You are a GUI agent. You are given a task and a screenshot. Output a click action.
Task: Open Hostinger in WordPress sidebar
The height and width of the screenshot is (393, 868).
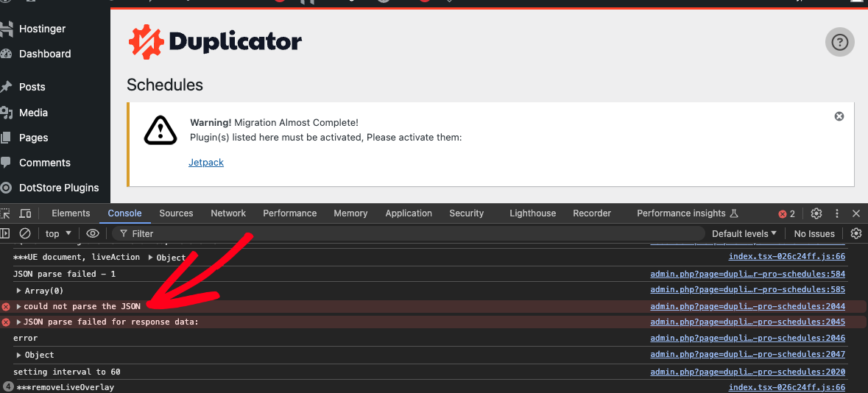(x=42, y=29)
